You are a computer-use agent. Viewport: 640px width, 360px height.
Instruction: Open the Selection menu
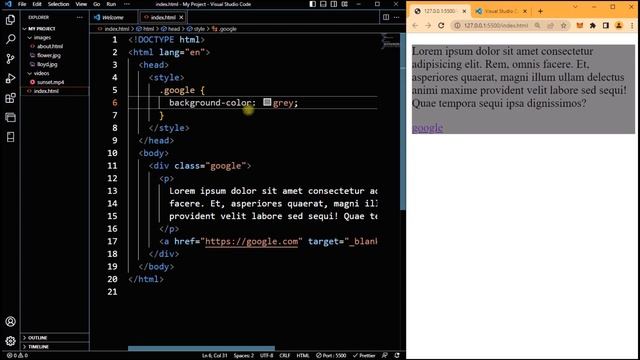(58, 4)
